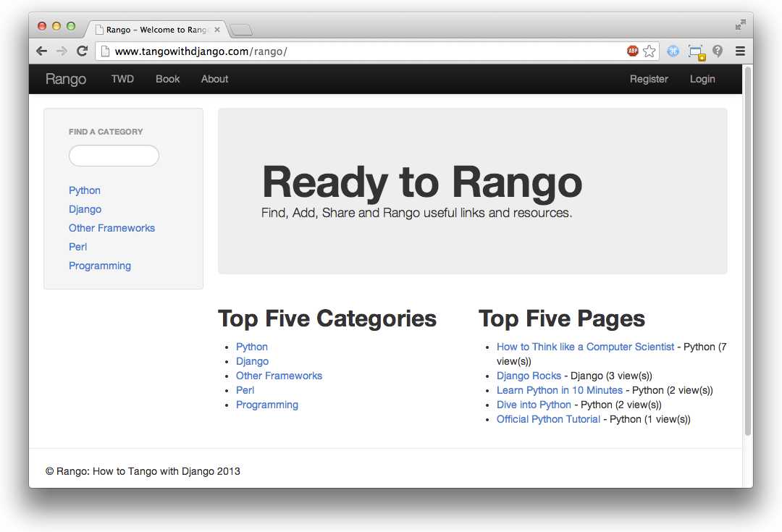Open the Book navbar item

coord(167,79)
